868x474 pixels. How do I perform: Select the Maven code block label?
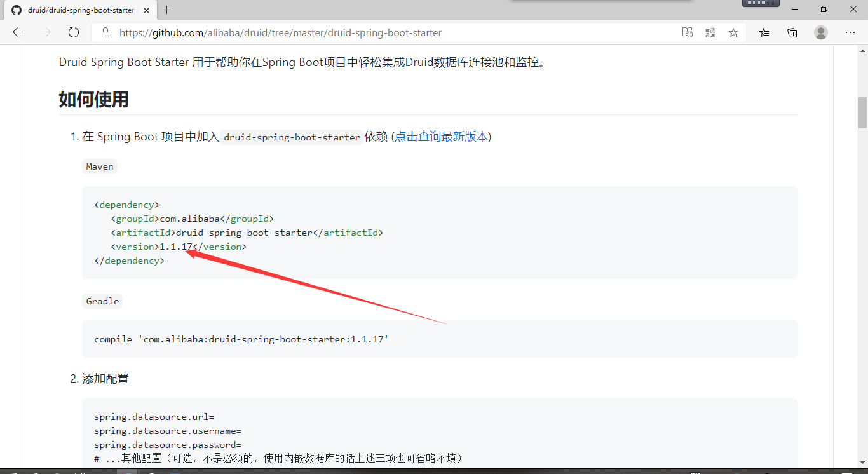pyautogui.click(x=99, y=166)
